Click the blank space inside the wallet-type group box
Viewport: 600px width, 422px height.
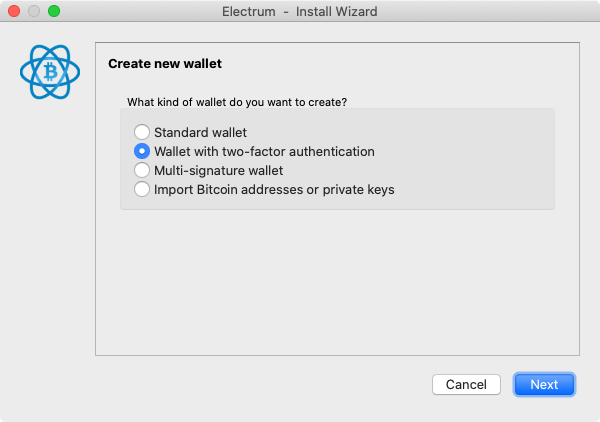[x=474, y=159]
